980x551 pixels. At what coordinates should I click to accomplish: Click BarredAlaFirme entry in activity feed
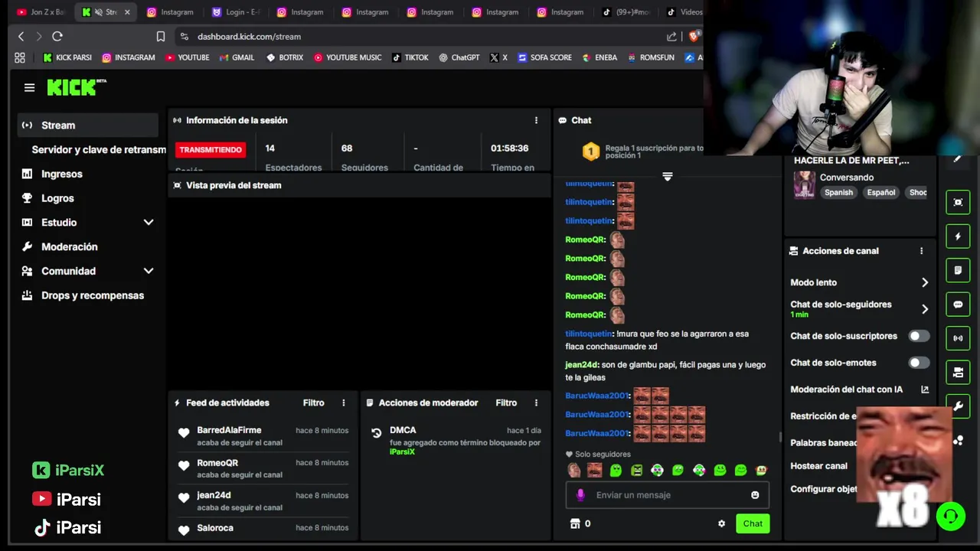click(263, 436)
